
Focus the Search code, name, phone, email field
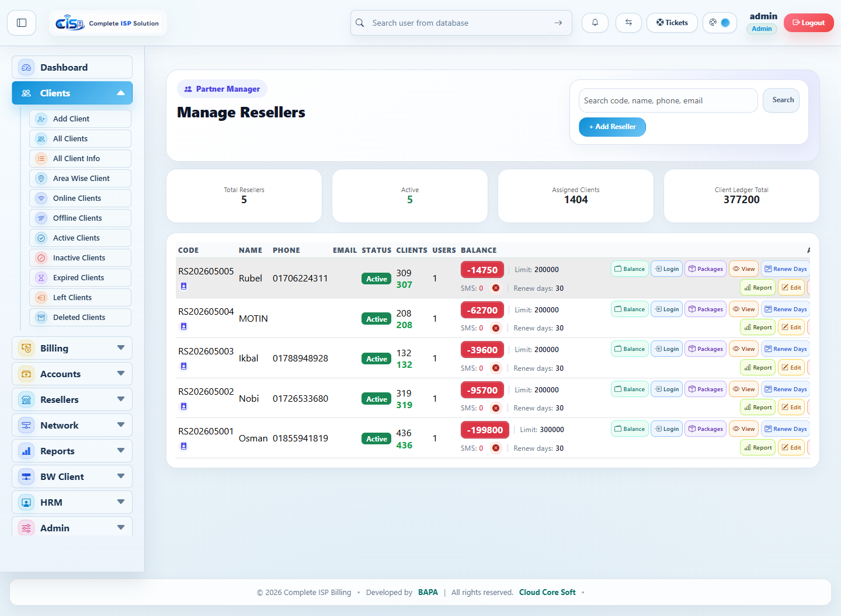coord(668,100)
